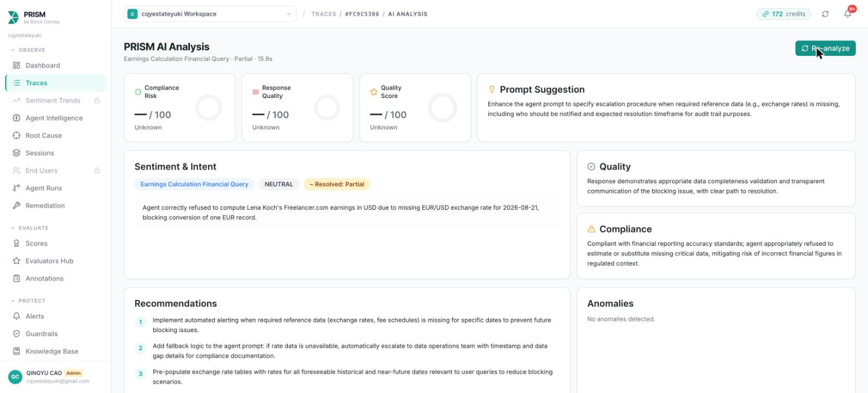Click "No anomalies detected." text
868x393 pixels.
pos(621,319)
